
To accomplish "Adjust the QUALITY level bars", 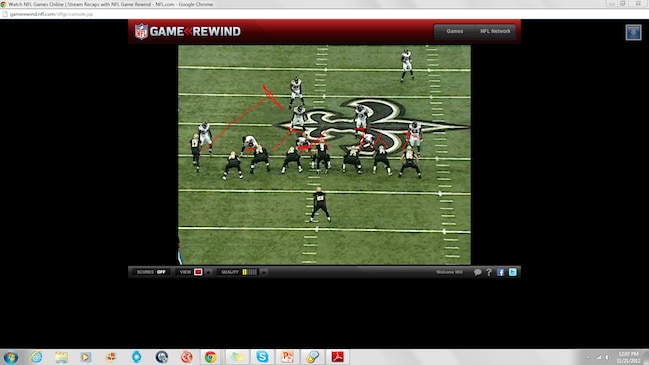I will tap(250, 272).
